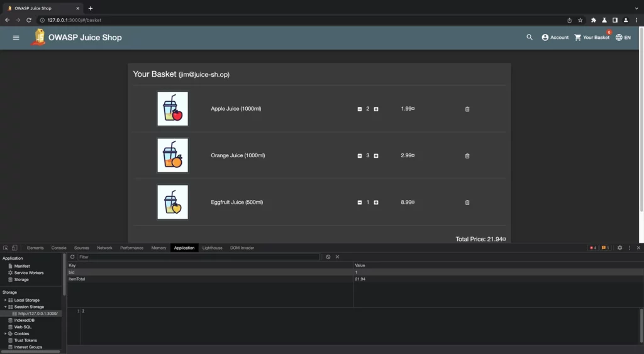
Task: Open the Juice Shop hamburger side menu
Action: 16,37
